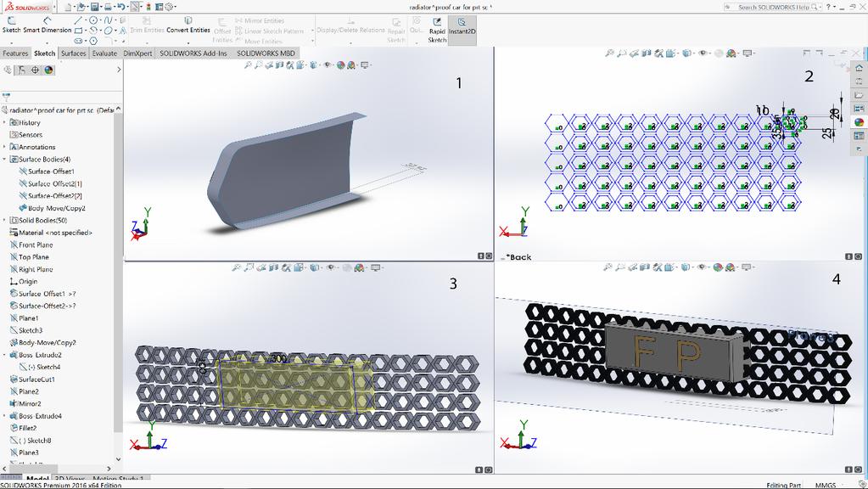
Task: Select the Slot sketch tool
Action: [x=78, y=41]
